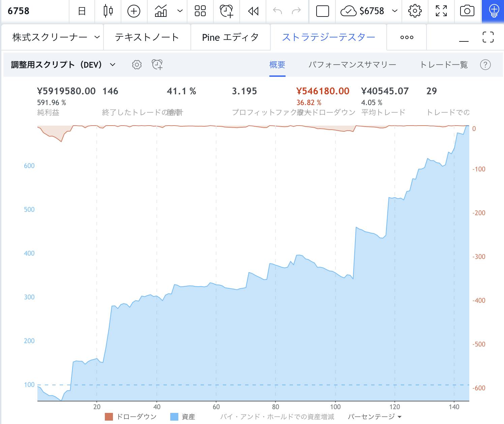Screen dimensions: 504x424
Task: Save chart layout with $6758 cloud button
Action: (362, 11)
